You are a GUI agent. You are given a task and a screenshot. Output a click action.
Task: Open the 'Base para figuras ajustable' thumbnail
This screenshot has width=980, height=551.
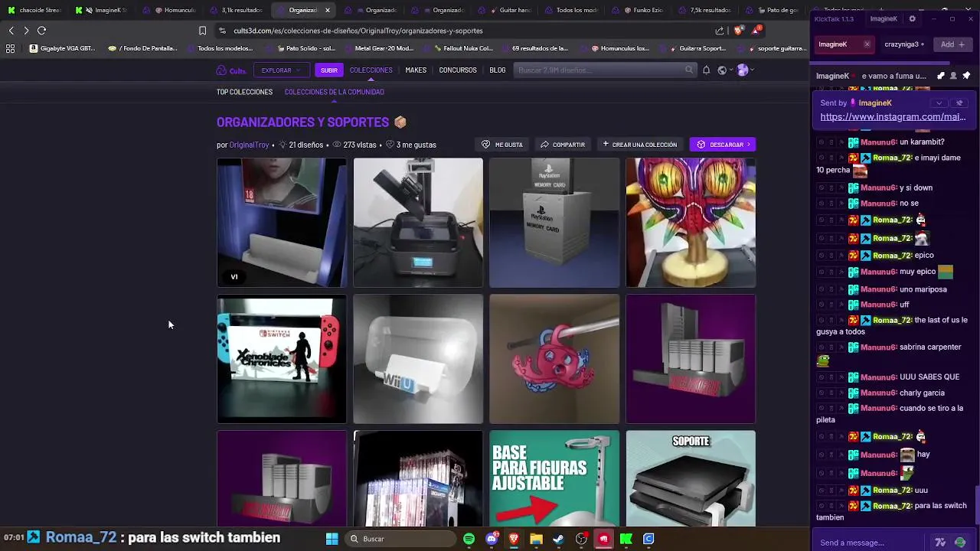coord(554,478)
